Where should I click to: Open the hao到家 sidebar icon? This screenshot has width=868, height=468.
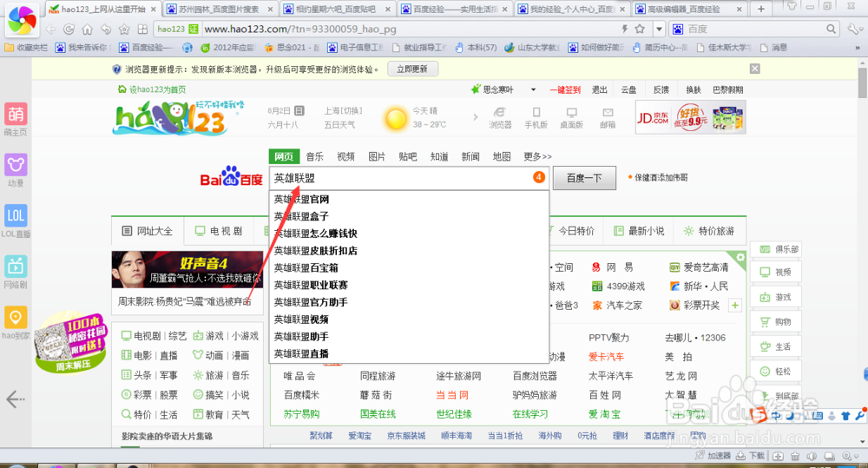click(16, 323)
